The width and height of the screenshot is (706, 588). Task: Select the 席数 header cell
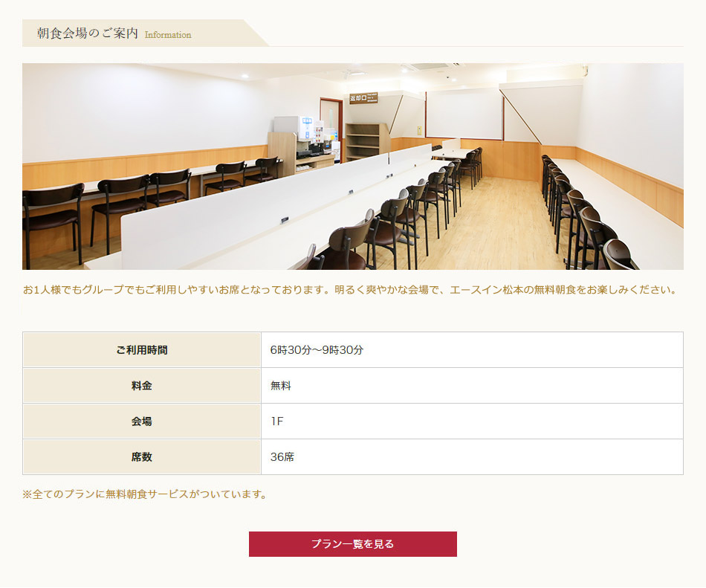coord(142,456)
